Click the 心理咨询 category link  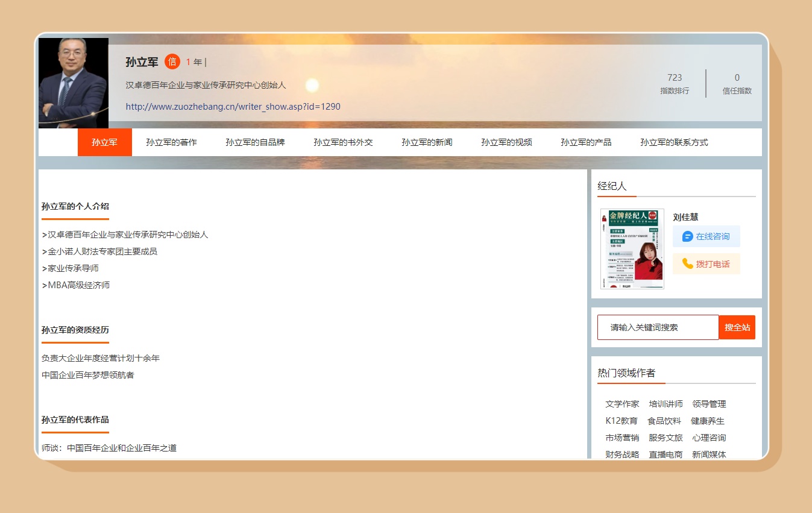pos(709,438)
